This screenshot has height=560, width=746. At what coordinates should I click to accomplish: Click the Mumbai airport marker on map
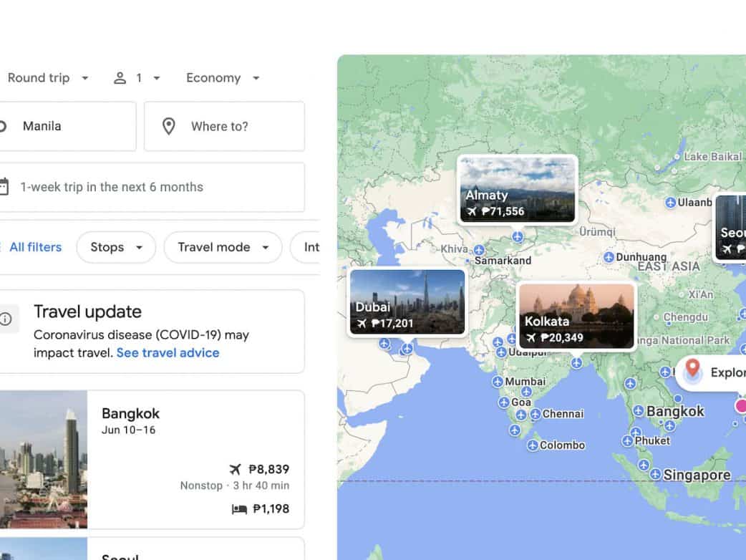point(498,382)
